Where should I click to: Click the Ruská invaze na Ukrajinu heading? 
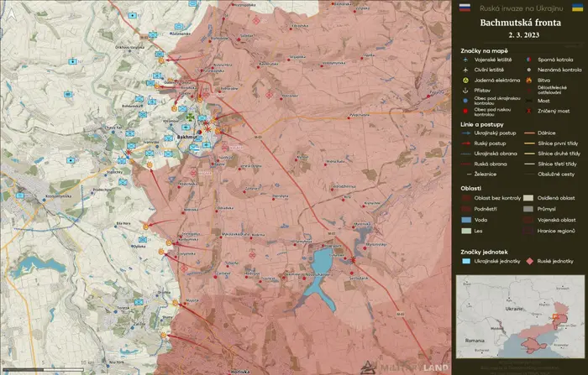tap(522, 8)
